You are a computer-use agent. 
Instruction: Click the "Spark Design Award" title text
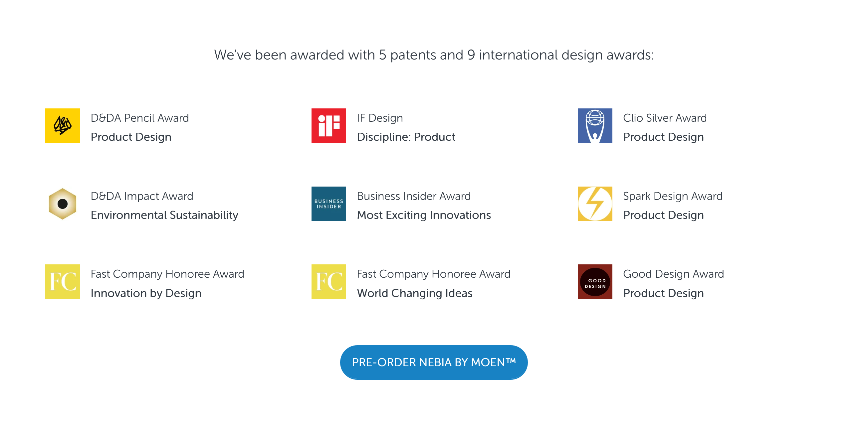pyautogui.click(x=673, y=196)
